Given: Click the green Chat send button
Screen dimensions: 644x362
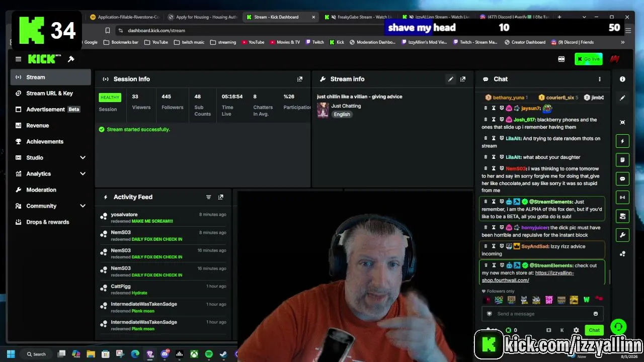Looking at the screenshot, I should click(x=594, y=330).
